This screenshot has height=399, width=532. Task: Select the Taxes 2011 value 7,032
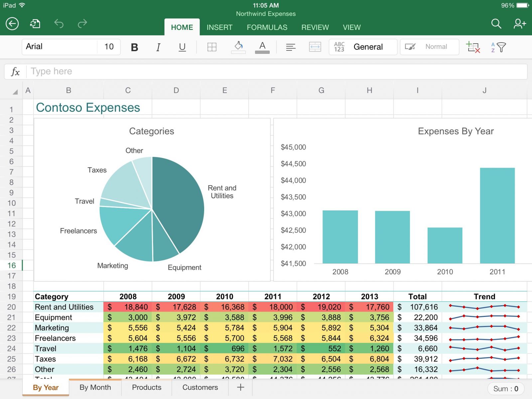click(x=273, y=359)
